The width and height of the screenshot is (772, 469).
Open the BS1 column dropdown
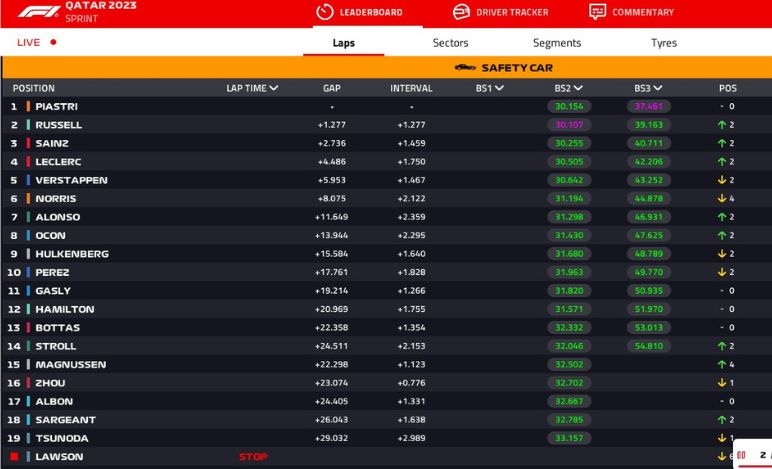pyautogui.click(x=499, y=88)
